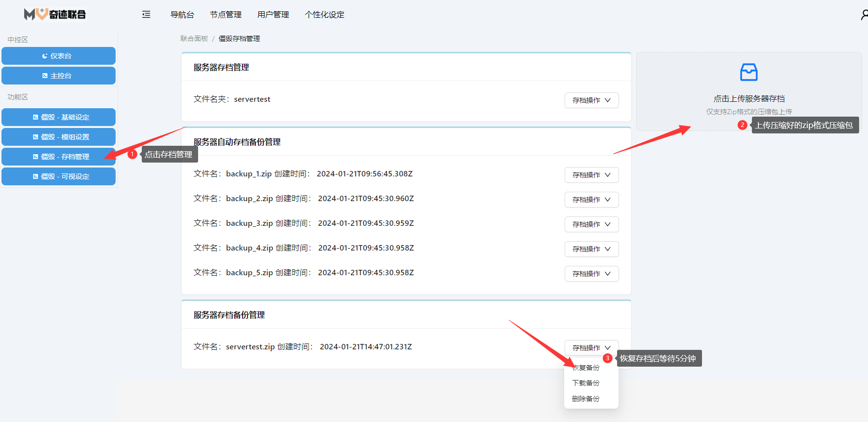
Task: Click the 僵毁存档管理 breadcrumb text
Action: 239,39
